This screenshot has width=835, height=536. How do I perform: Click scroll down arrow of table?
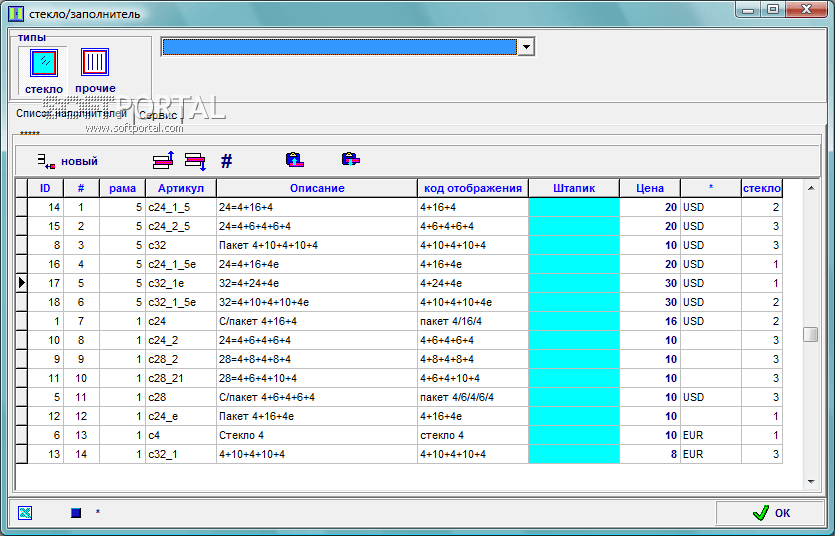811,482
